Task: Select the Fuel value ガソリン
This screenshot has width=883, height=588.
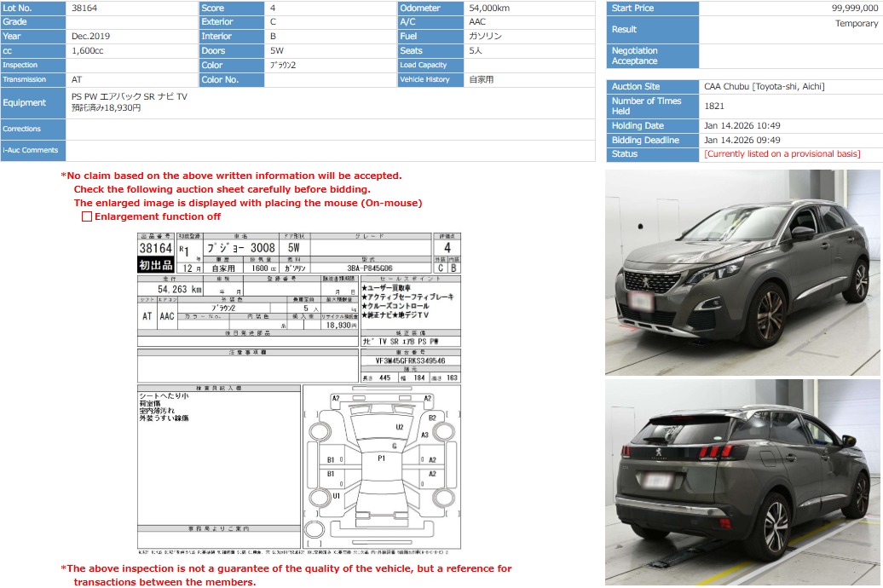Action: click(x=485, y=36)
